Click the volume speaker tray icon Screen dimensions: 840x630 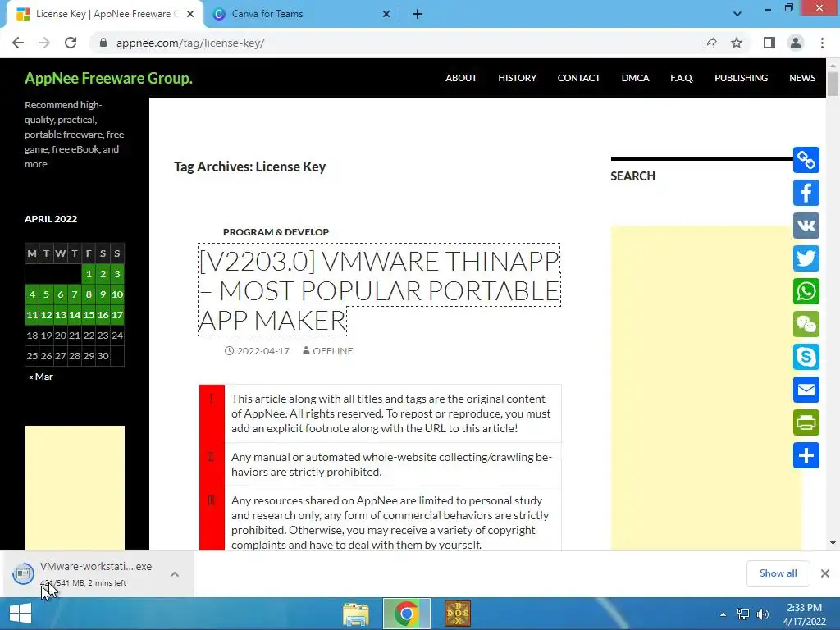(762, 614)
